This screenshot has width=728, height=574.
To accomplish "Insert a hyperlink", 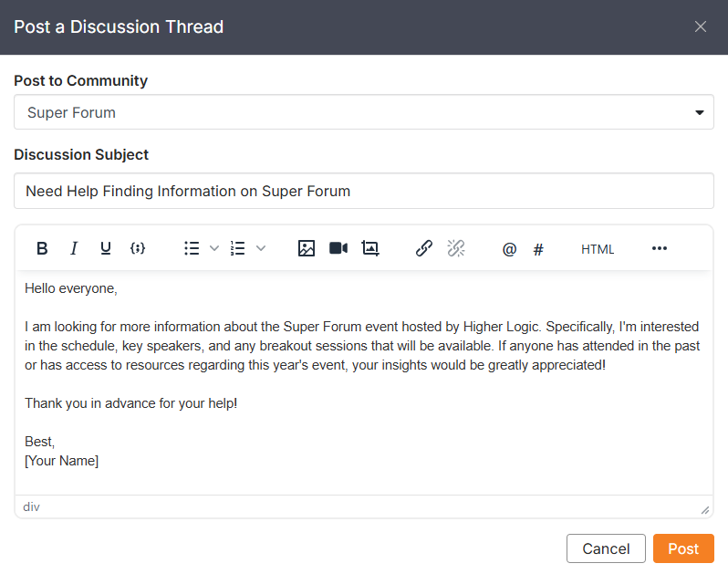I will click(x=424, y=248).
